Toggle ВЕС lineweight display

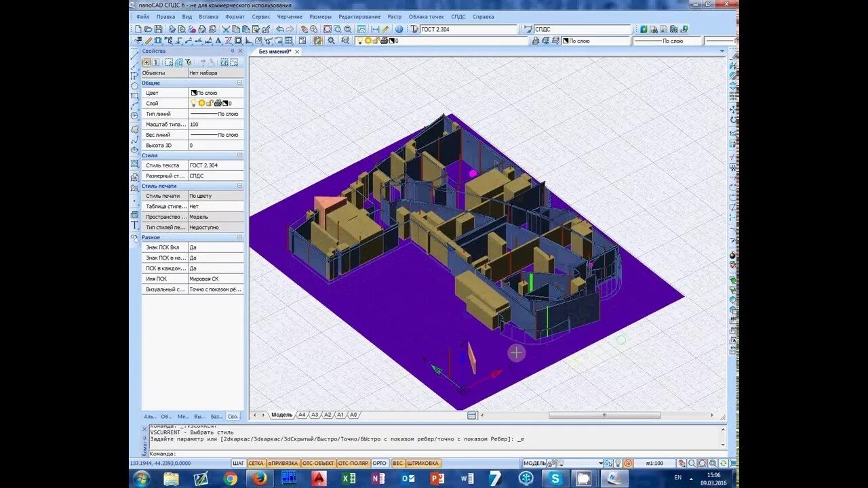(x=397, y=463)
